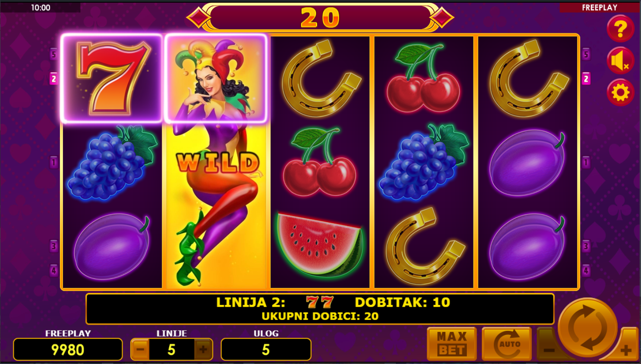Click the ULOG bet value field
641x364 pixels.
pyautogui.click(x=266, y=350)
